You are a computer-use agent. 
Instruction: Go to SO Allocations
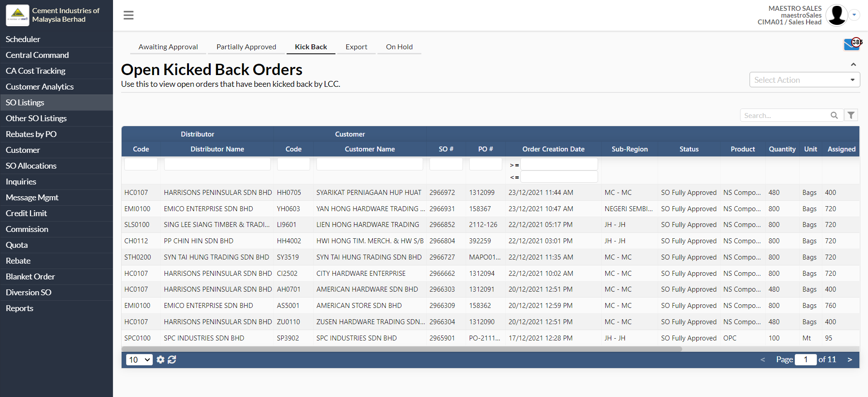(x=57, y=166)
